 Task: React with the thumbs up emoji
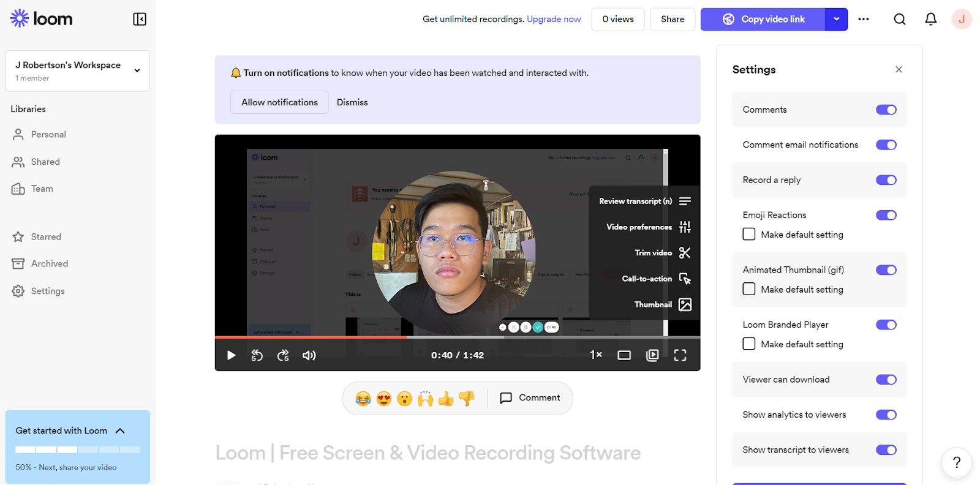[x=446, y=399]
